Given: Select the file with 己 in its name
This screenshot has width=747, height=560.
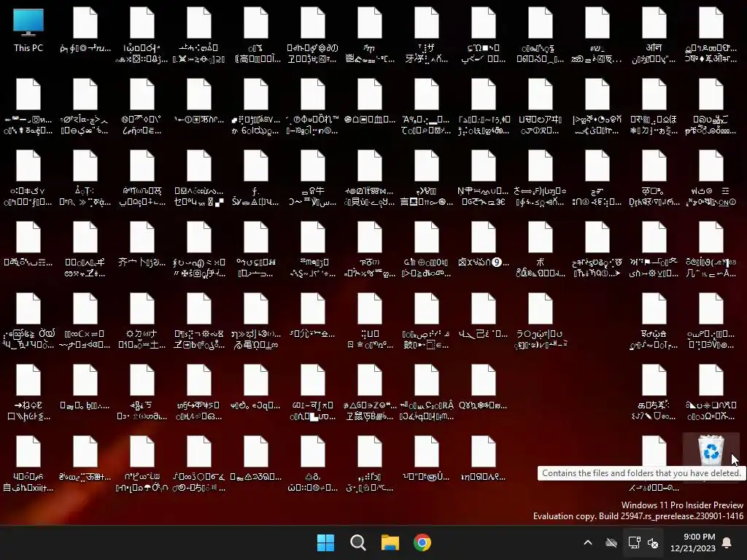Looking at the screenshot, I should tap(484, 316).
